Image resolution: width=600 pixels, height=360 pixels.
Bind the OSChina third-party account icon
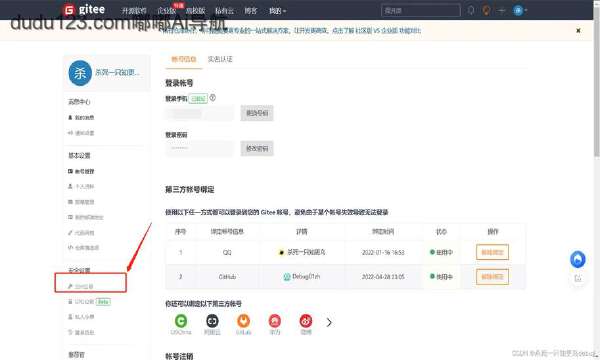181,321
